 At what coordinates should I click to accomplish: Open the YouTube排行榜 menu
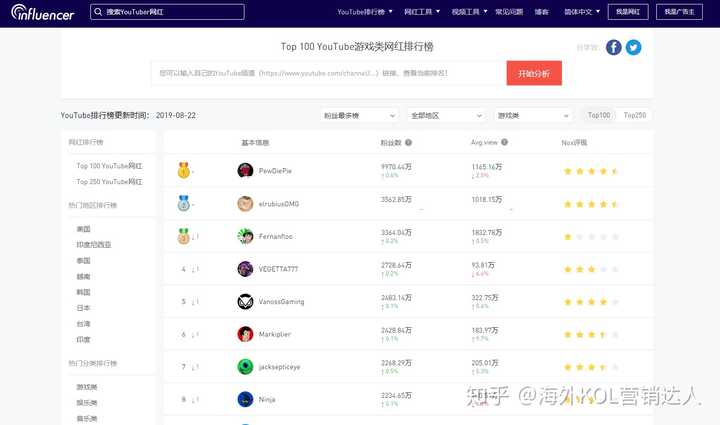click(x=365, y=12)
